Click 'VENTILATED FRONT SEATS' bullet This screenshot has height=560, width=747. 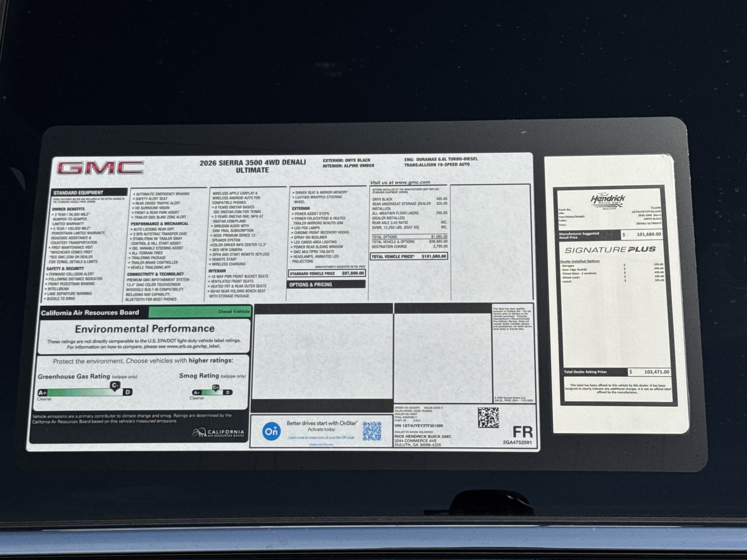[231, 281]
